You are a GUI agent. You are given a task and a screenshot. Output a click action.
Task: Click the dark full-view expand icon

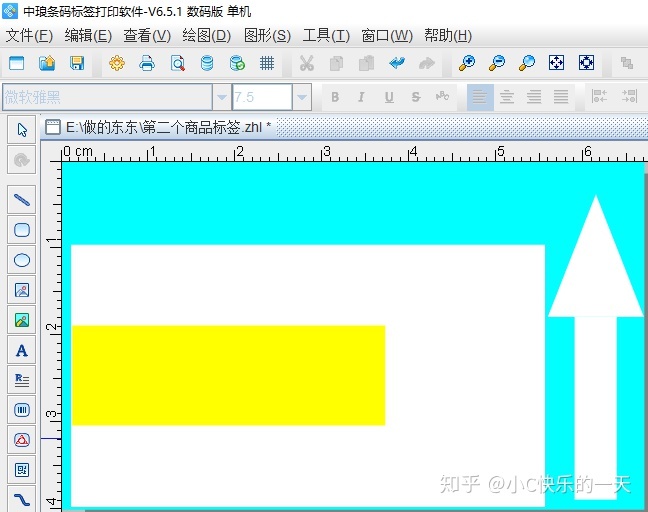tap(586, 63)
